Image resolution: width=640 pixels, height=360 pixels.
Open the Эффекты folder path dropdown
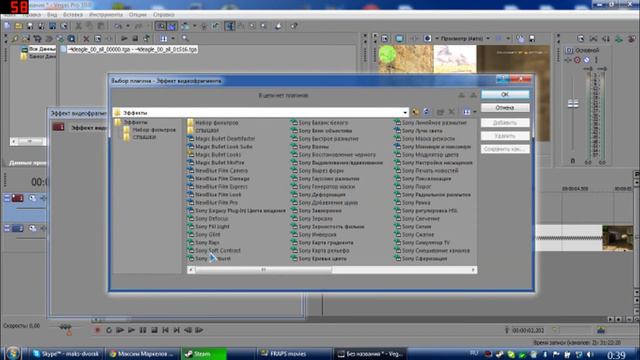point(405,113)
